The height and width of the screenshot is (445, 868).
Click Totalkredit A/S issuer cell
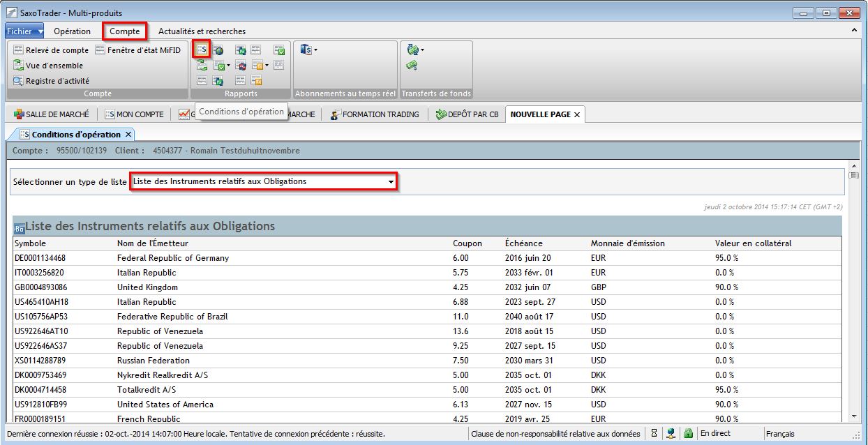[x=147, y=390]
